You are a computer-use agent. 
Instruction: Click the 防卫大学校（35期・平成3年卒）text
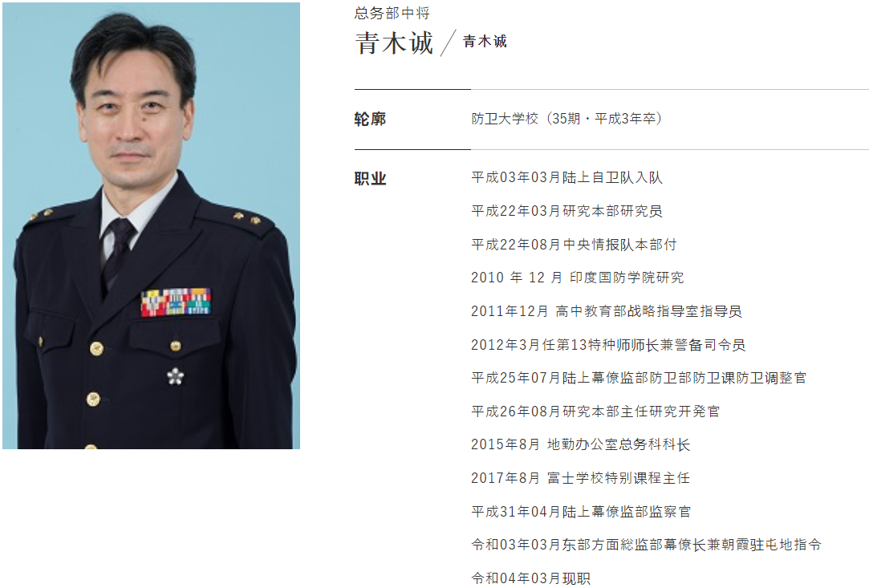pos(567,119)
